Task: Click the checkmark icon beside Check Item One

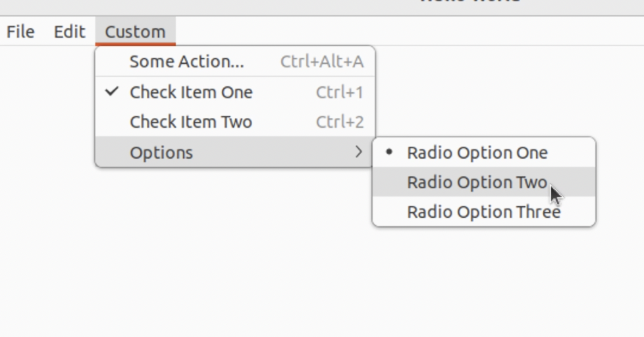Action: pyautogui.click(x=113, y=91)
